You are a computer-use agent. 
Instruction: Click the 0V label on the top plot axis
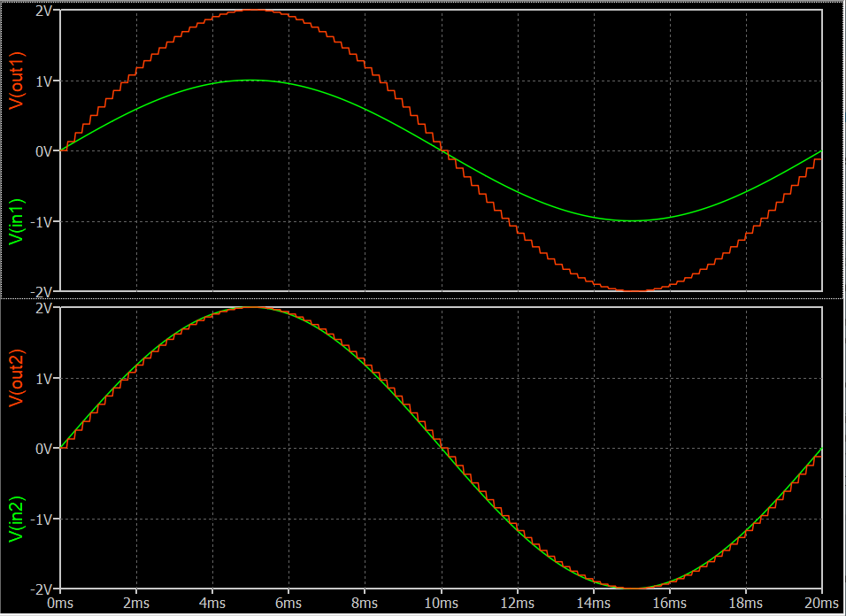click(45, 151)
